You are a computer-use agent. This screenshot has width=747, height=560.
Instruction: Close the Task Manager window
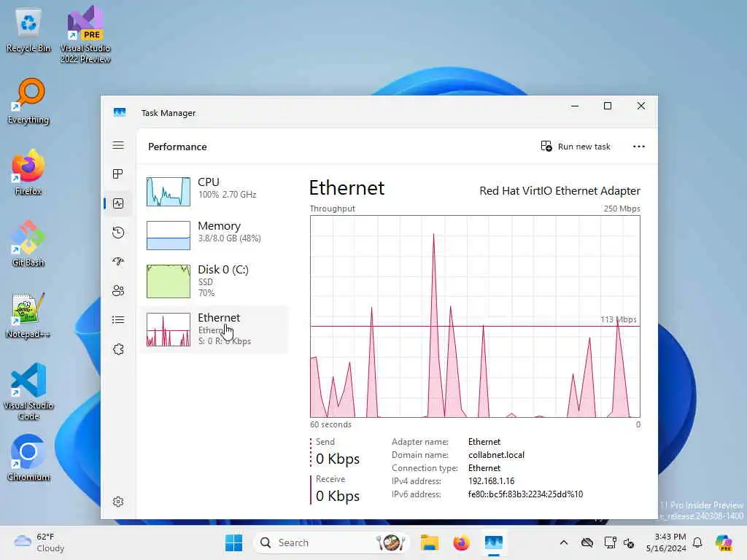[x=641, y=106]
